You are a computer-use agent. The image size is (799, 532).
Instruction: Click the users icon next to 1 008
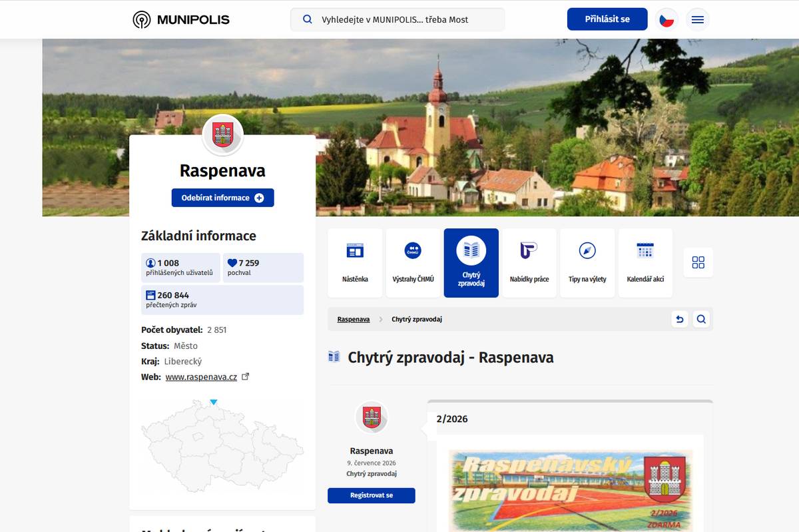150,263
